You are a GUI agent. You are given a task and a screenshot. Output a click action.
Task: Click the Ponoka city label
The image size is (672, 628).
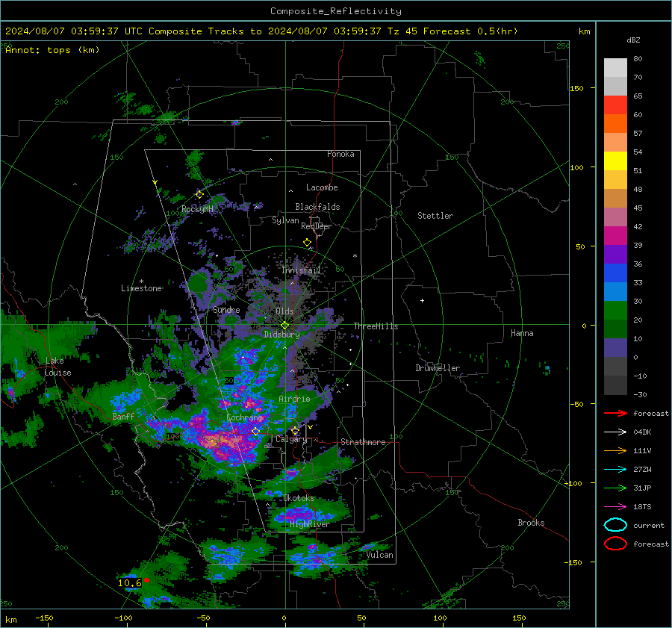pyautogui.click(x=340, y=154)
